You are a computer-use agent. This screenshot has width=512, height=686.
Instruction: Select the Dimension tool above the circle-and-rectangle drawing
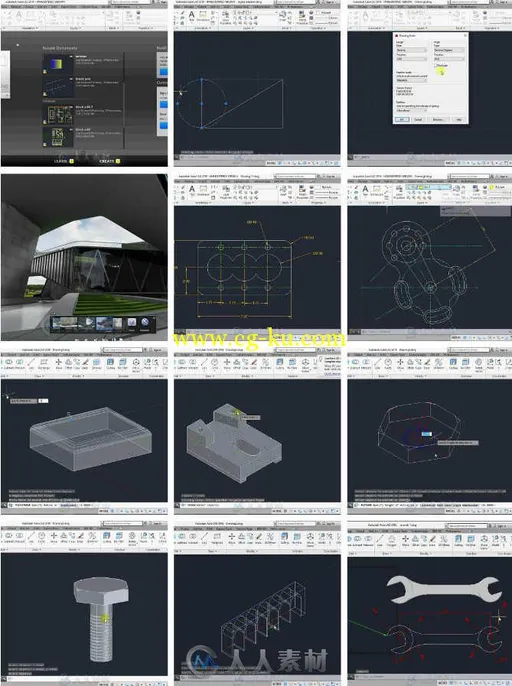point(203,17)
